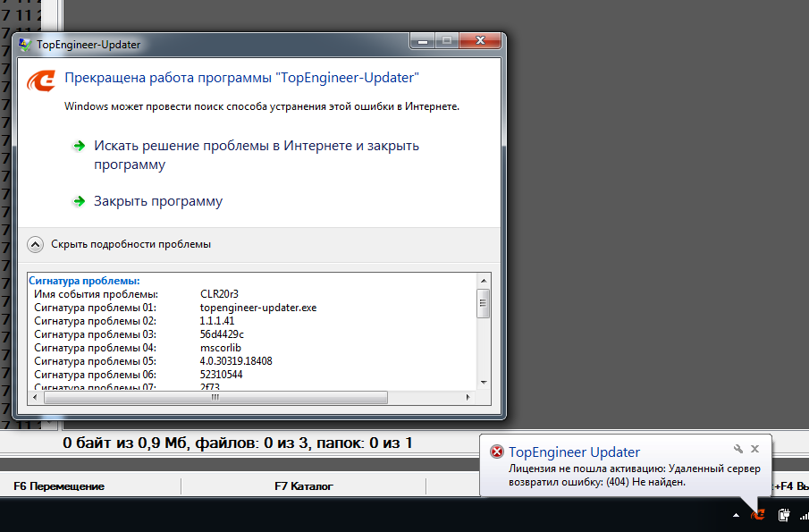Choose "Закрыть программу" option
The image size is (809, 532).
click(158, 201)
